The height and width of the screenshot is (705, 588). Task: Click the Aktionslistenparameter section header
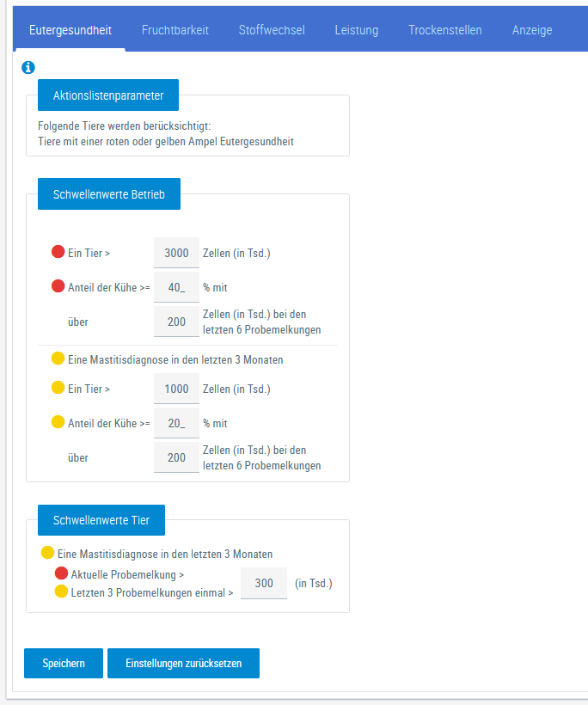107,95
